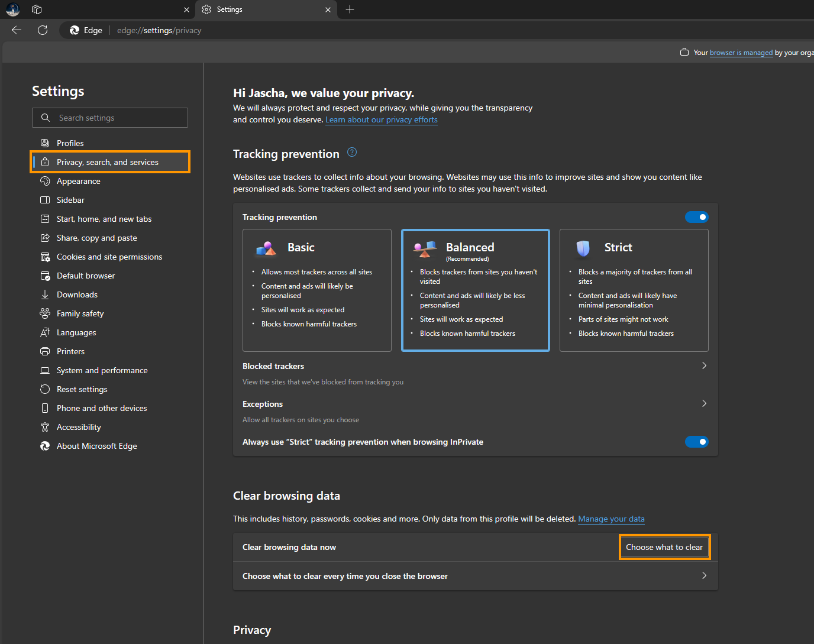Click the About Microsoft Edge label
The image size is (814, 644).
(97, 446)
